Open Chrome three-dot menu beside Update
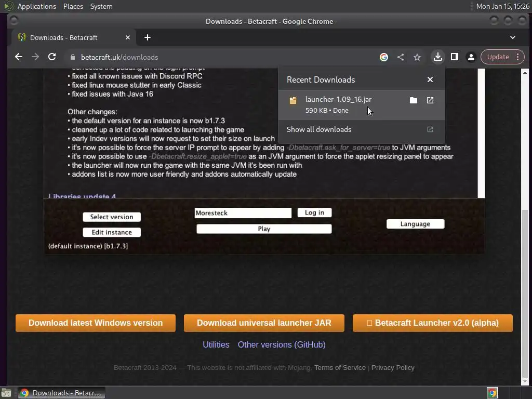The height and width of the screenshot is (399, 532). [518, 57]
